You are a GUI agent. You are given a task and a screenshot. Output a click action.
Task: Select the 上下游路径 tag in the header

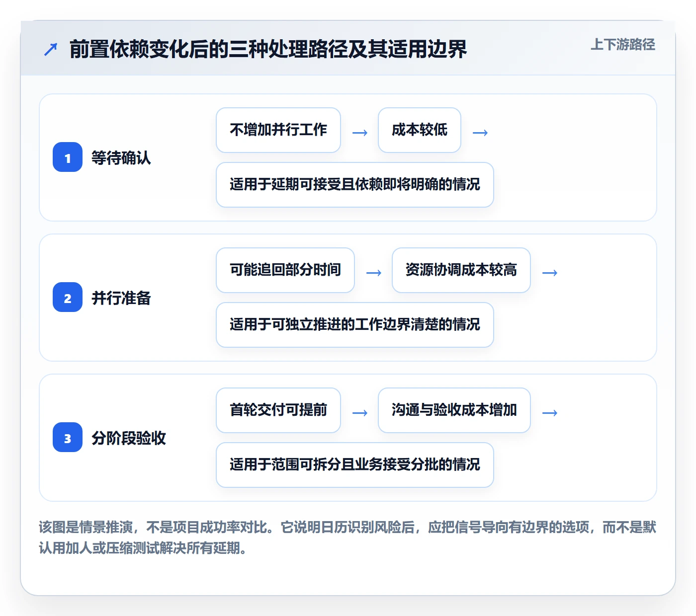click(623, 44)
